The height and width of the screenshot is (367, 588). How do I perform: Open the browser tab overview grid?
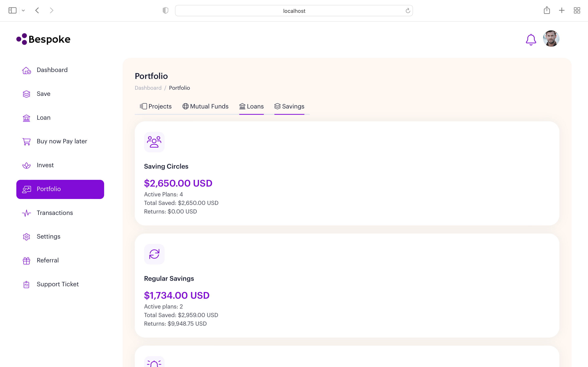[x=577, y=10]
